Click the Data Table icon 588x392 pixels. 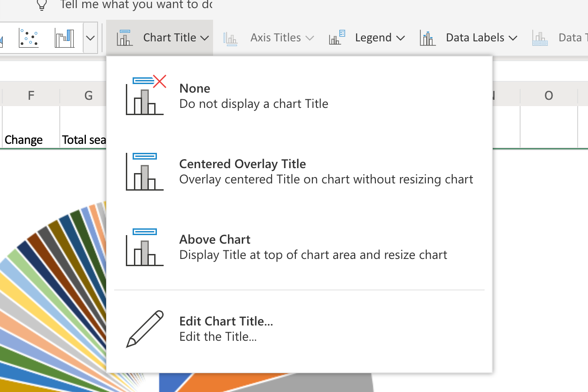click(540, 38)
